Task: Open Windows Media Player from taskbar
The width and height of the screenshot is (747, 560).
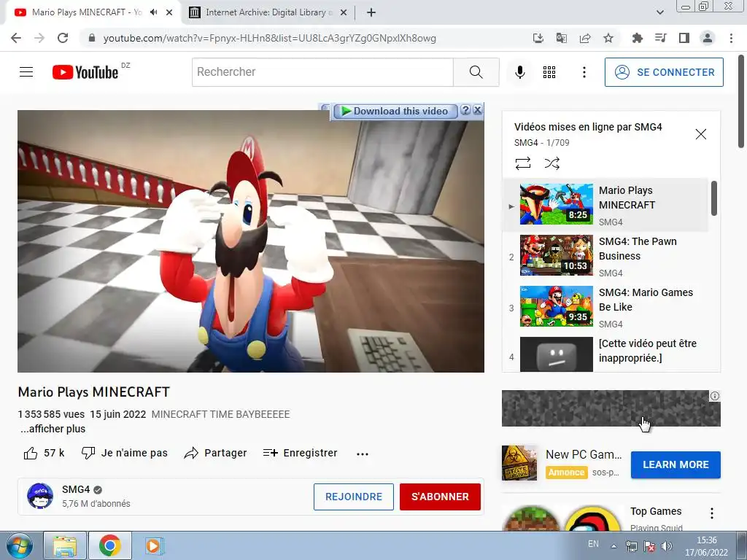Action: pos(153,545)
